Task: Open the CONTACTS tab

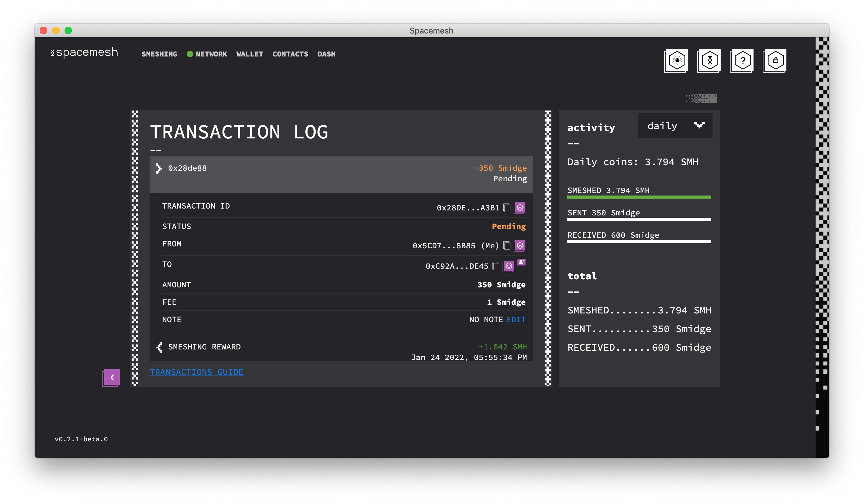Action: (x=290, y=54)
